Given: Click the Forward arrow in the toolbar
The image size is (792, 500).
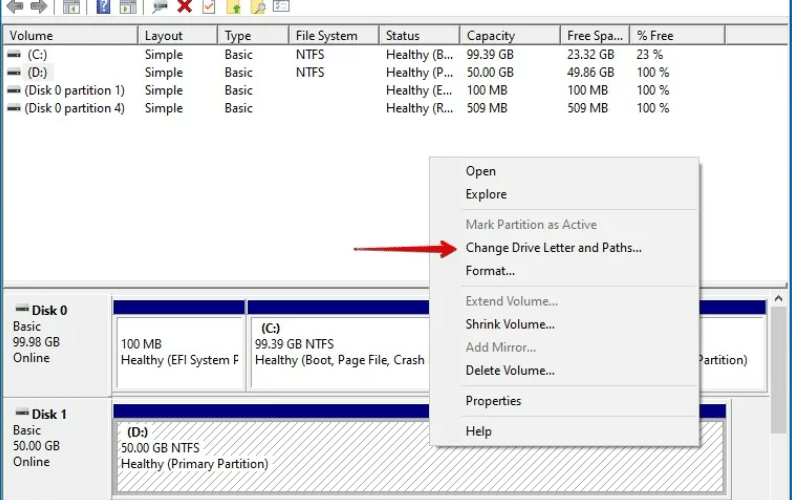Looking at the screenshot, I should click(39, 6).
